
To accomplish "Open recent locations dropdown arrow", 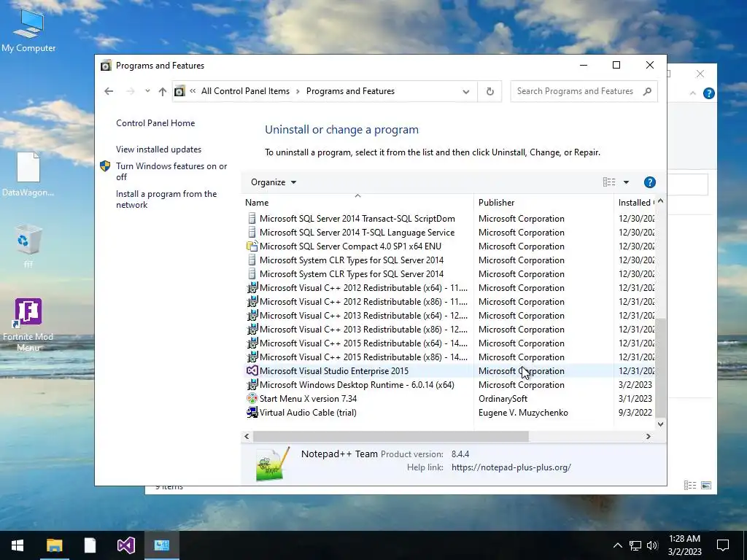I will coord(147,91).
